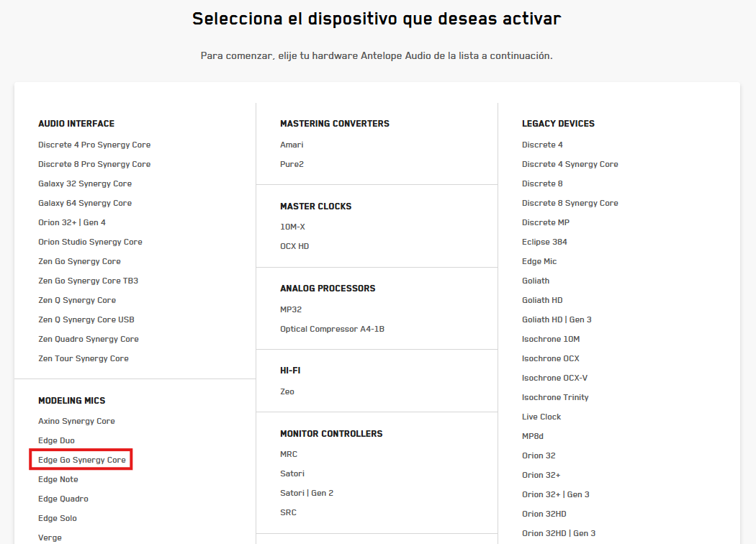Choose Goliath HD
Viewport: 756px width, 544px height.
(542, 300)
